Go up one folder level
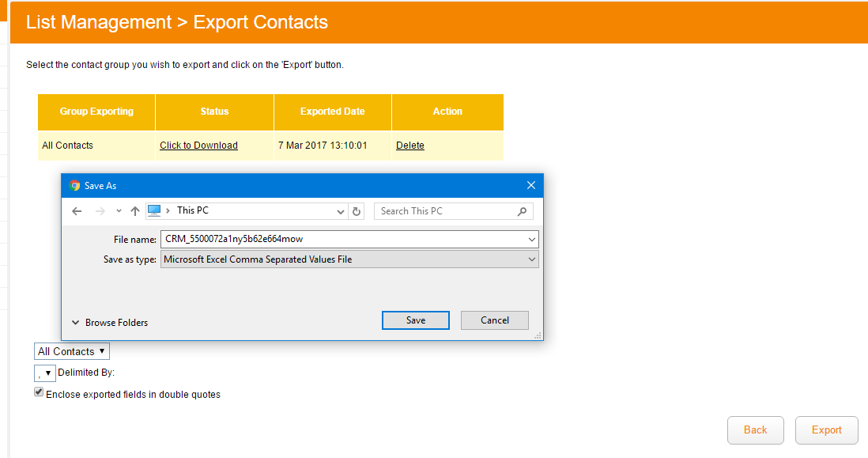Viewport: 868px width, 458px height. [x=135, y=211]
